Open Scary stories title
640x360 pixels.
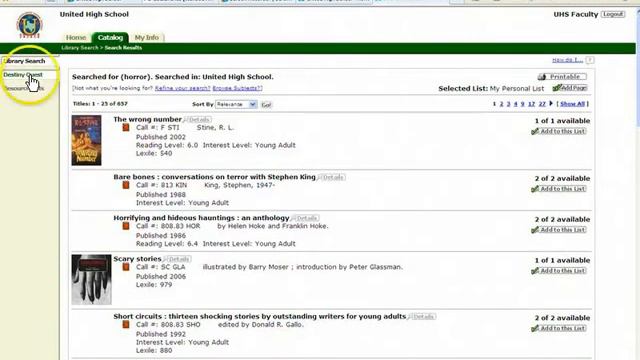137,259
